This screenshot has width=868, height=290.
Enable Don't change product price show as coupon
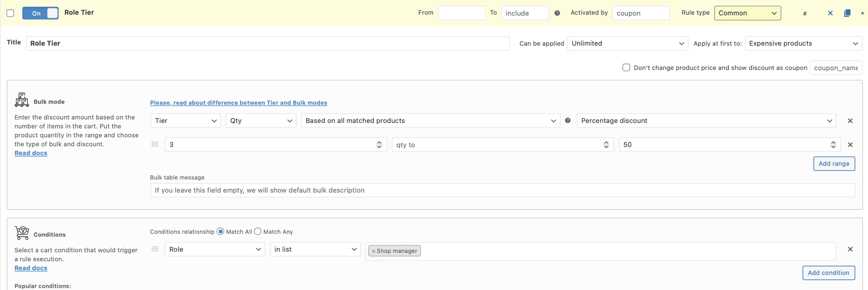pos(626,68)
